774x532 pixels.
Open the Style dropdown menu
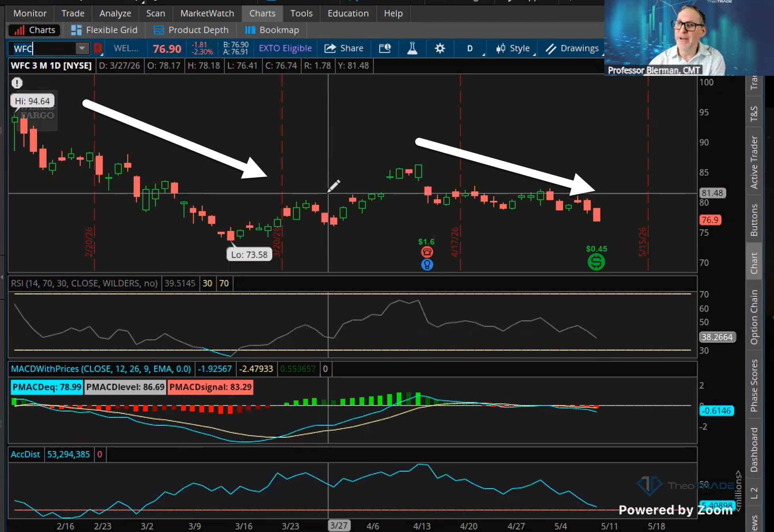[513, 48]
